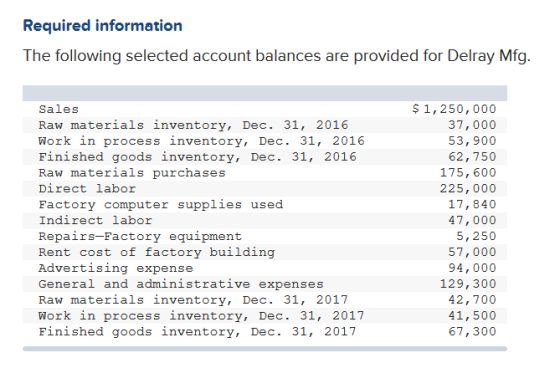The width and height of the screenshot is (560, 368).
Task: Select 'General and administrative expenses' label
Action: pyautogui.click(x=181, y=284)
